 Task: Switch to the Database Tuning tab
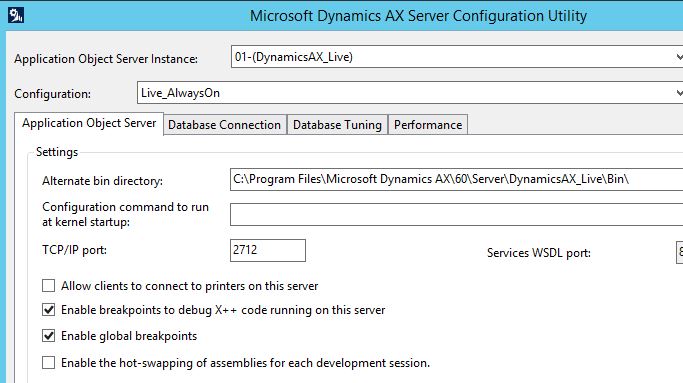pos(337,125)
